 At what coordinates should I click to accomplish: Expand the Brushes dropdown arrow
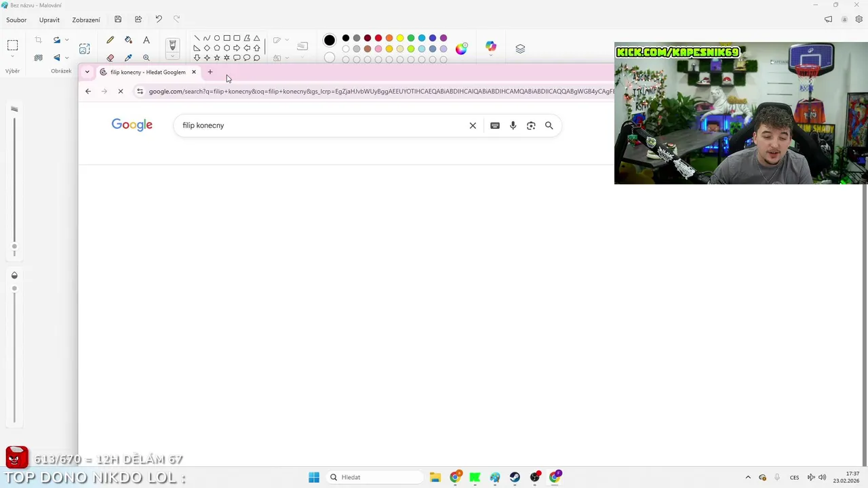[172, 57]
